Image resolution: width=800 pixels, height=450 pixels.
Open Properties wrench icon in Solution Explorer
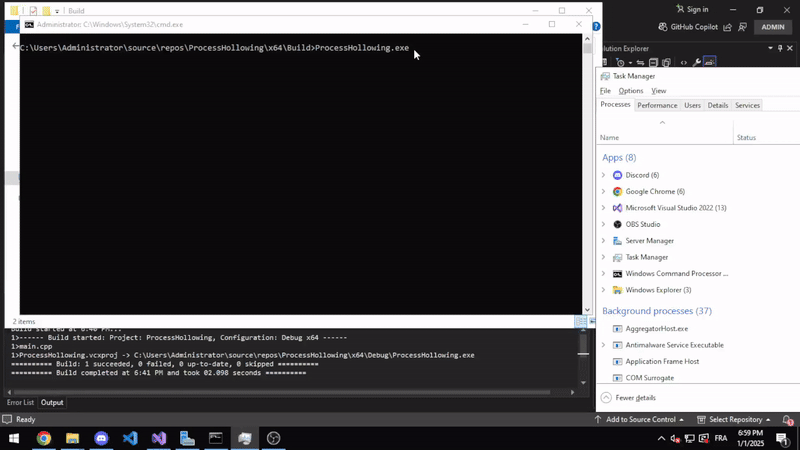click(x=696, y=62)
